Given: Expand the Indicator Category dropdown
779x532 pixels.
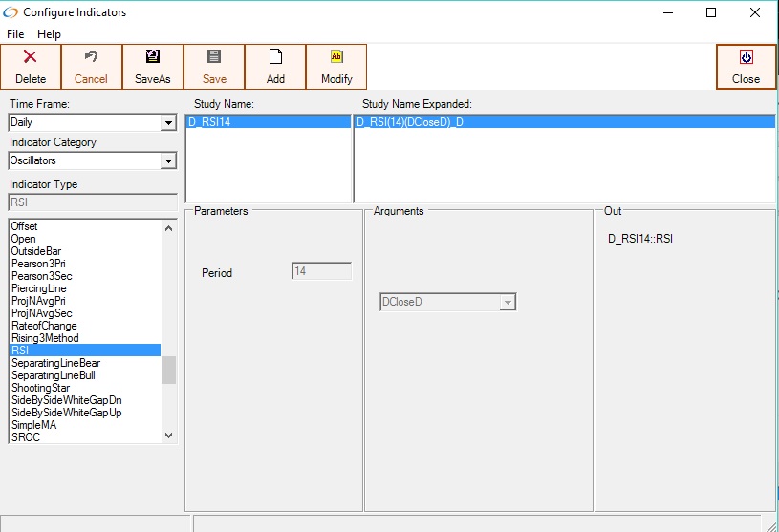Looking at the screenshot, I should pyautogui.click(x=168, y=161).
